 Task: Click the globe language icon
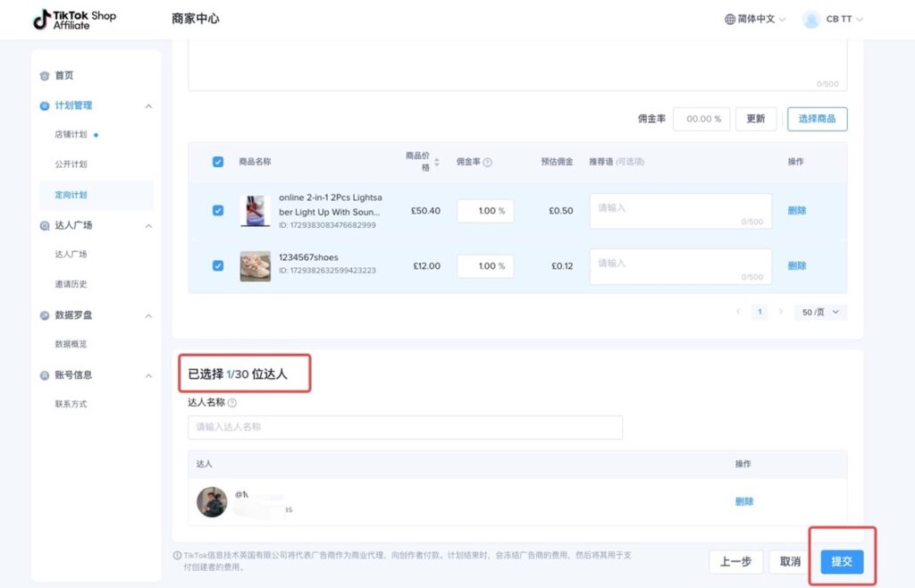point(729,20)
